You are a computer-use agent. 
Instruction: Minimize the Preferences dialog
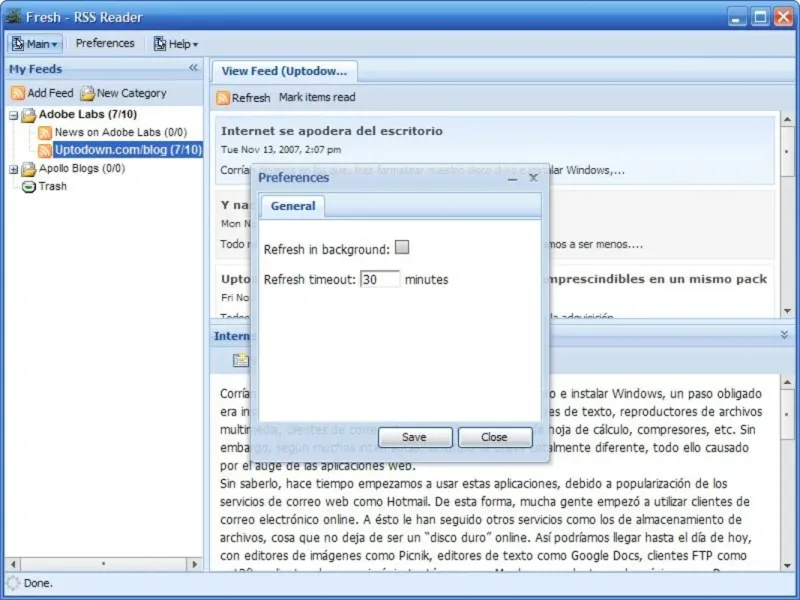pyautogui.click(x=512, y=178)
